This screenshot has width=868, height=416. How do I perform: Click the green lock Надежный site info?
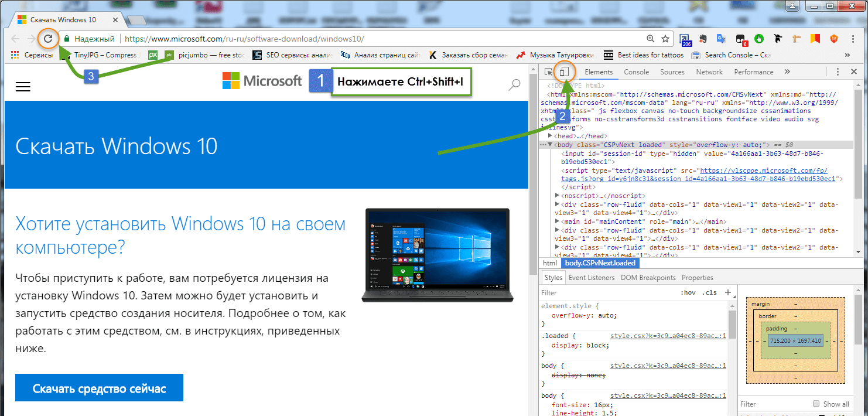click(90, 39)
